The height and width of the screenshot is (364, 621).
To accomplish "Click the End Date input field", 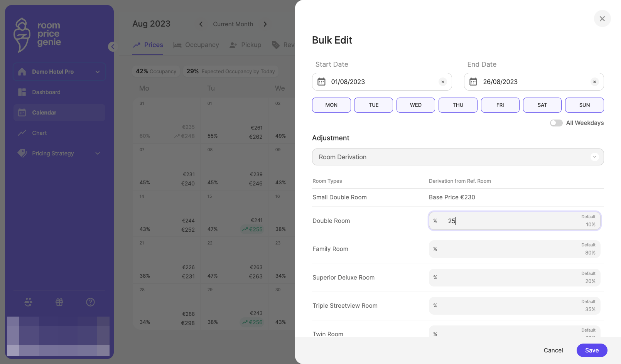I will (534, 82).
